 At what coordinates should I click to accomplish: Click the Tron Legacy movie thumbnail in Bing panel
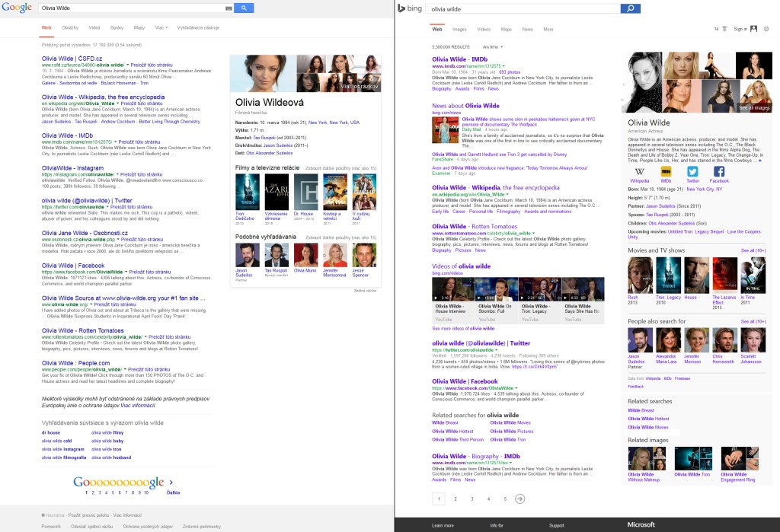pos(667,275)
